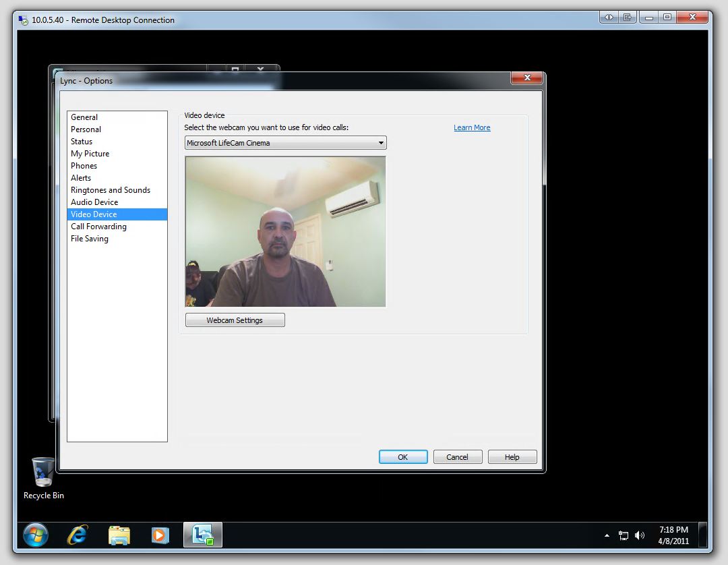Select Ringtones and Sounds settings
Viewport: 728px width, 565px height.
tap(111, 189)
